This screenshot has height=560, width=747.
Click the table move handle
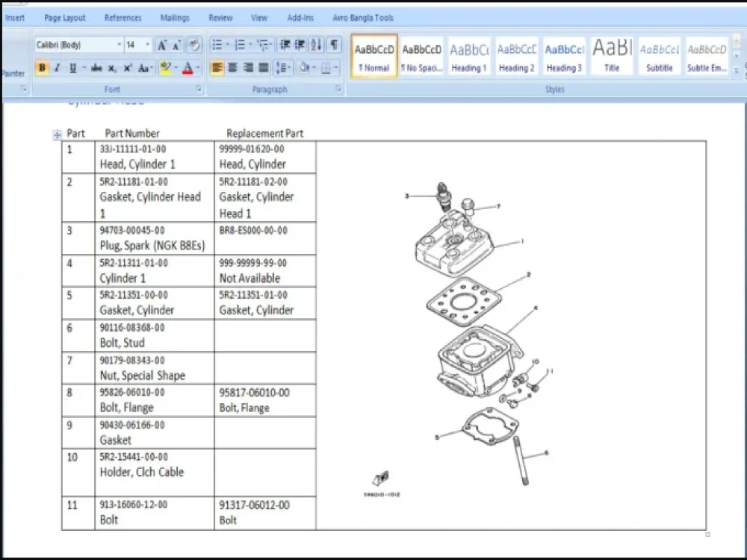coord(58,135)
